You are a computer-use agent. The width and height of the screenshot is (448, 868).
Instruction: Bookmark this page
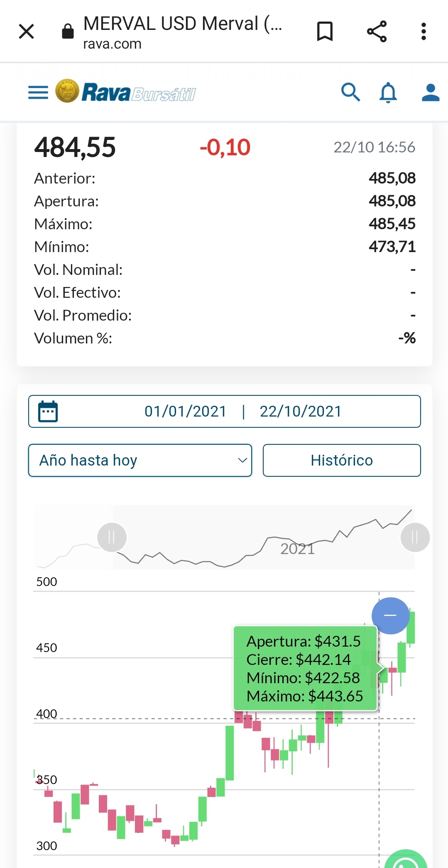325,32
